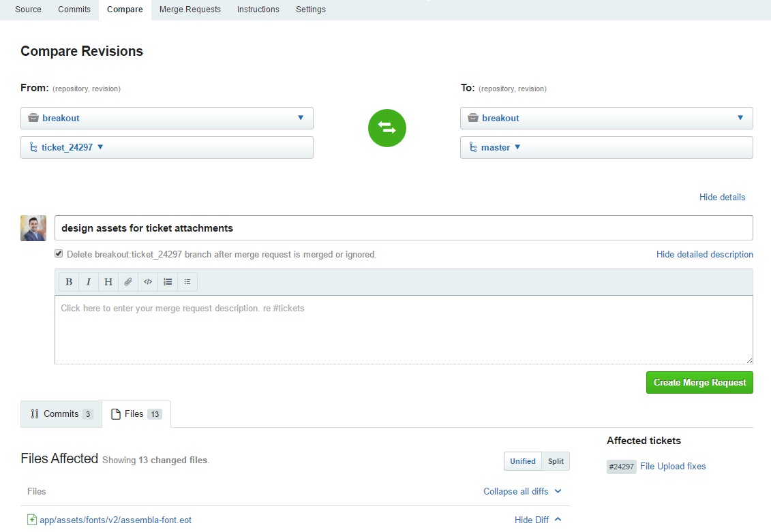The width and height of the screenshot is (771, 532).
Task: Switch diff view to Split
Action: pos(556,461)
